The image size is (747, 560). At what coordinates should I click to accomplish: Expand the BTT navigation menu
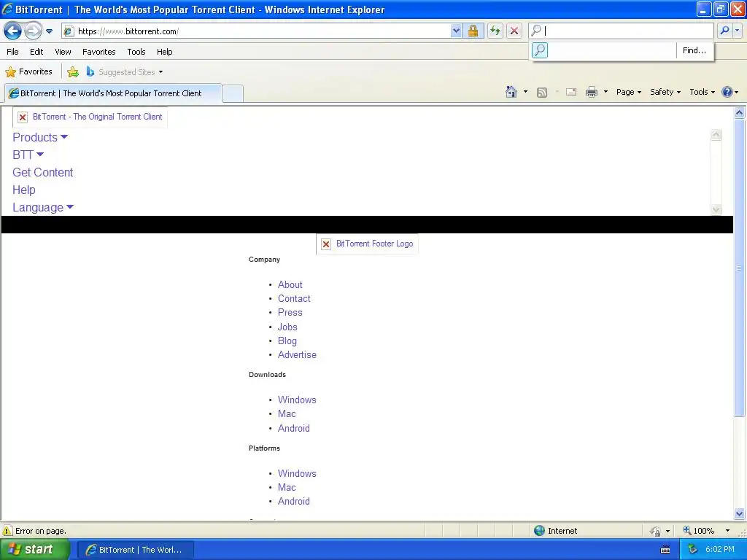pyautogui.click(x=28, y=155)
